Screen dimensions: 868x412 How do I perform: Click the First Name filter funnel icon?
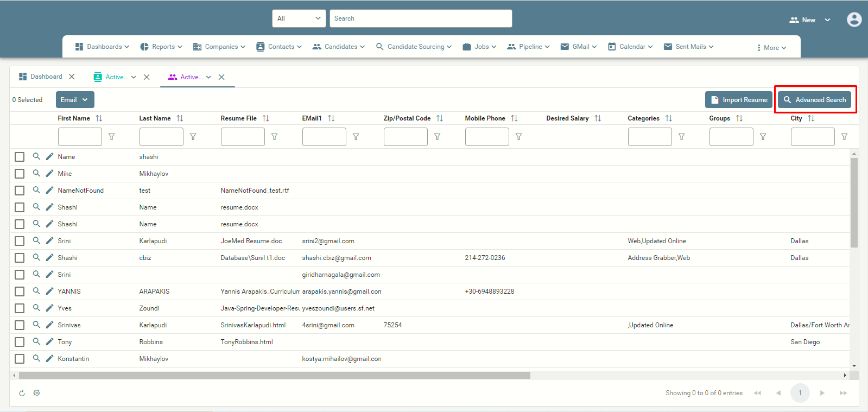[111, 137]
